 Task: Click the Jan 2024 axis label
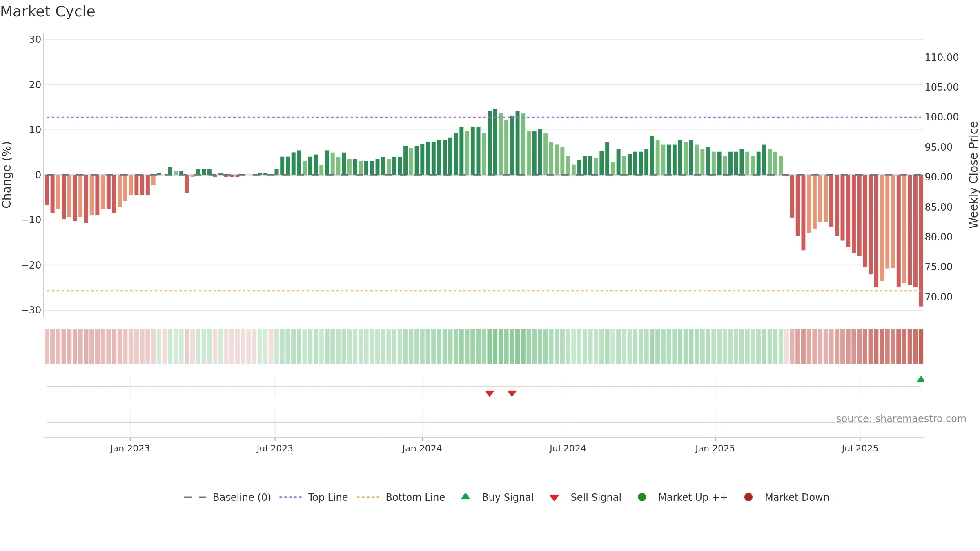pos(422,448)
